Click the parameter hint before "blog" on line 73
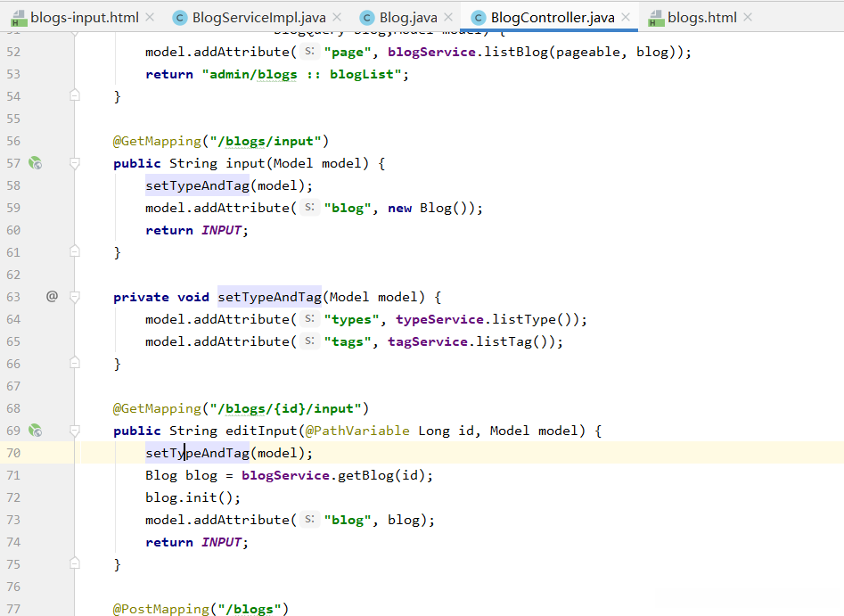This screenshot has width=844, height=616. tap(309, 519)
